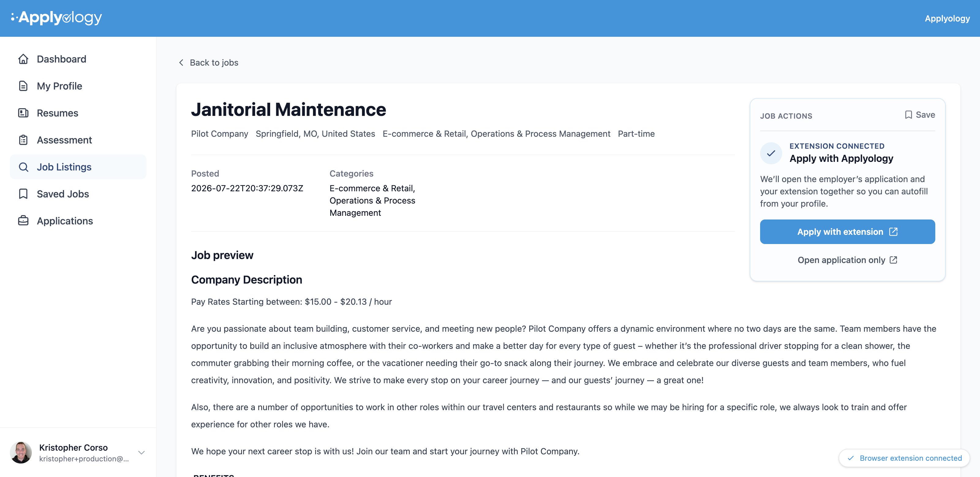Click Applyology text at top right
This screenshot has height=477, width=980.
(947, 18)
